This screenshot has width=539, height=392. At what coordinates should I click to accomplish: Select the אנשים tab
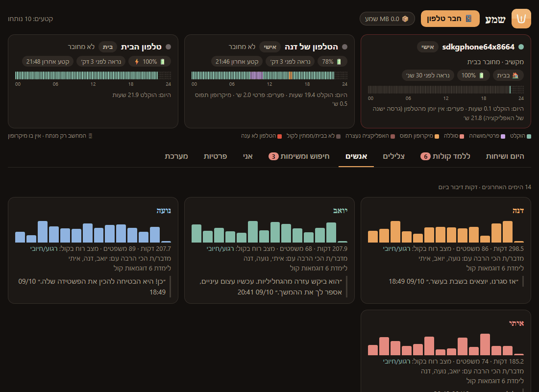tap(356, 156)
